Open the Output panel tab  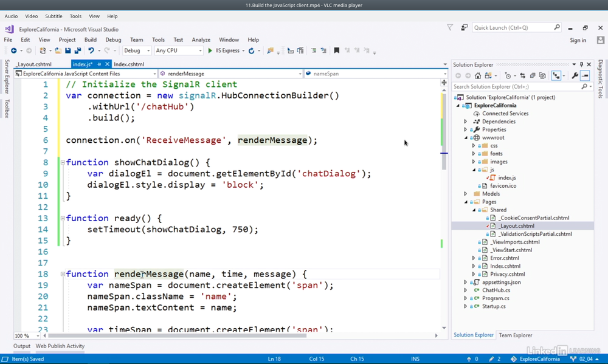point(22,346)
